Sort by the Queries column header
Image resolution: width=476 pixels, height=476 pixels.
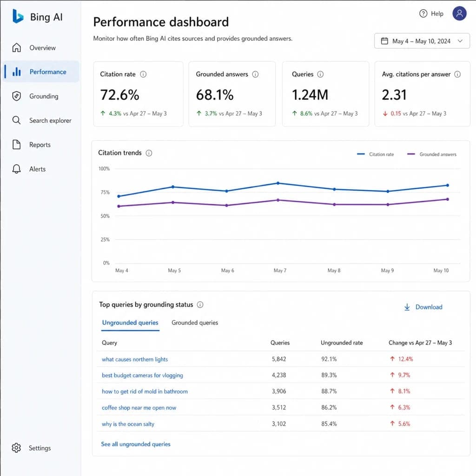280,343
